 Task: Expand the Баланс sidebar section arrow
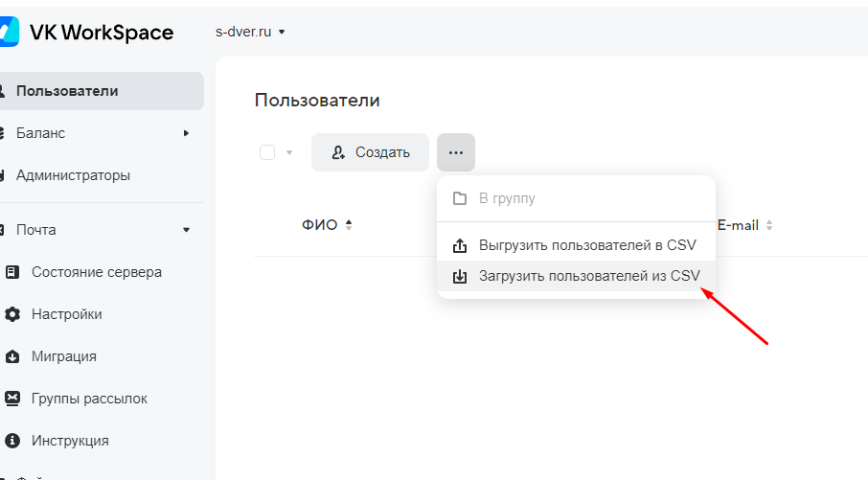pos(186,133)
